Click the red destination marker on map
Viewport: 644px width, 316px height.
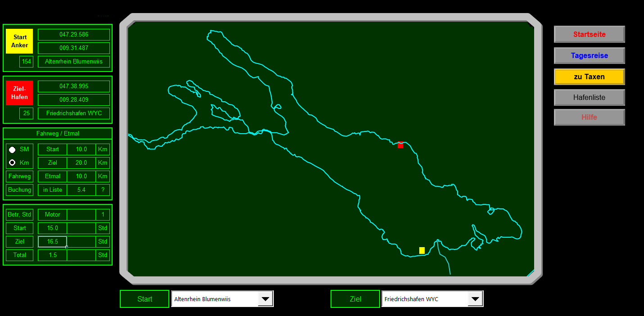tap(400, 144)
